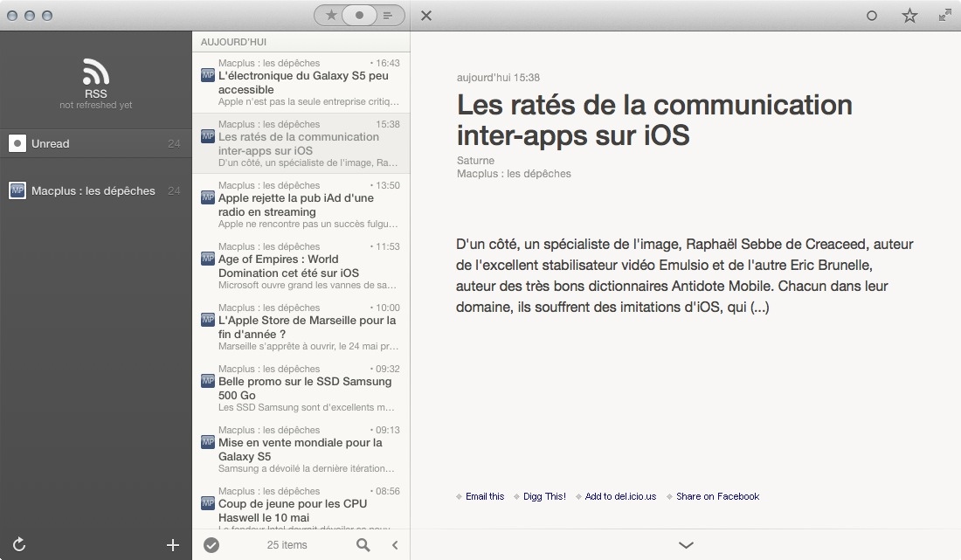Open article Belle promo sur le SSD Samsung
The width and height of the screenshot is (961, 560).
(301, 389)
